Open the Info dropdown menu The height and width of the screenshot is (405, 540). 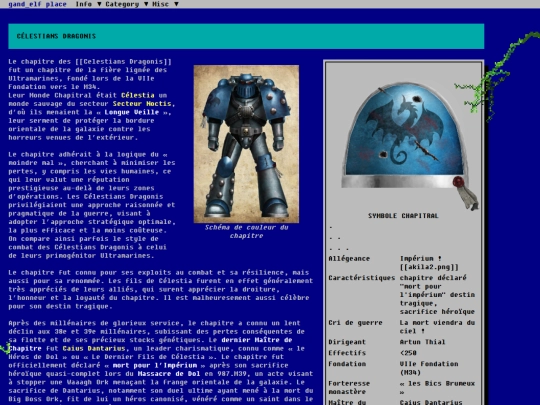tap(88, 4)
